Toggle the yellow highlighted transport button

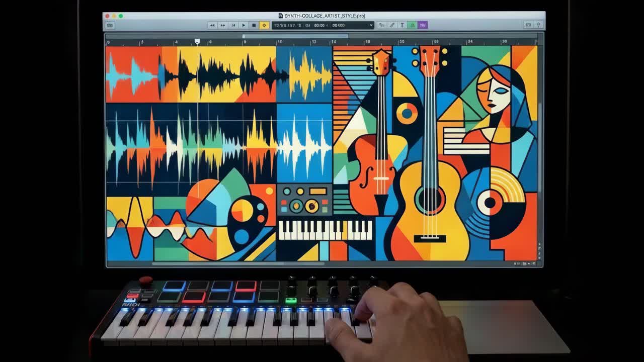(x=264, y=25)
